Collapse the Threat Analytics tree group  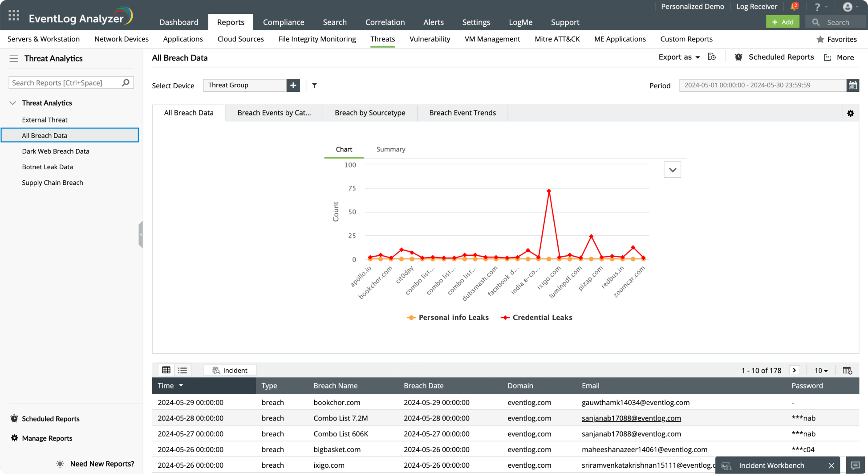13,103
